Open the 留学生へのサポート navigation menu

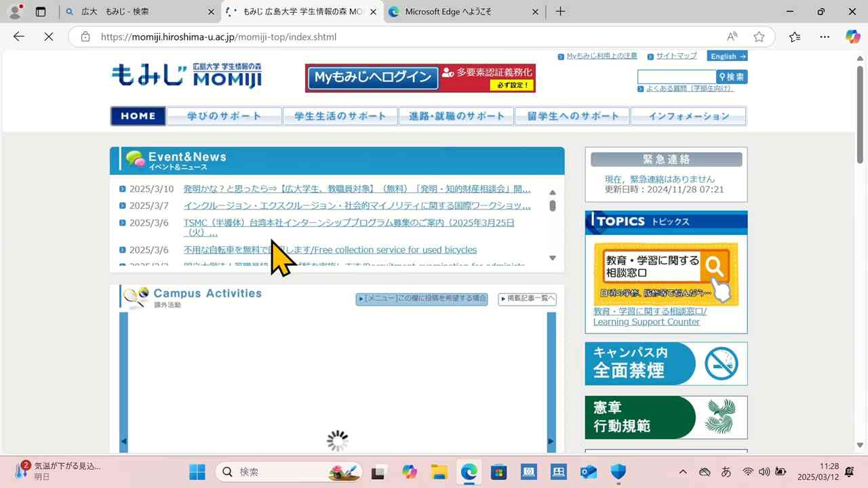click(x=572, y=115)
